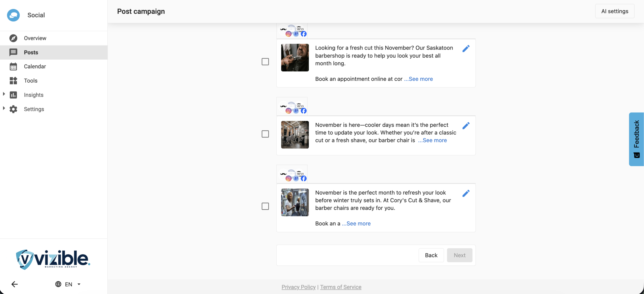Open the Feedback side tab
644x294 pixels.
(636, 139)
